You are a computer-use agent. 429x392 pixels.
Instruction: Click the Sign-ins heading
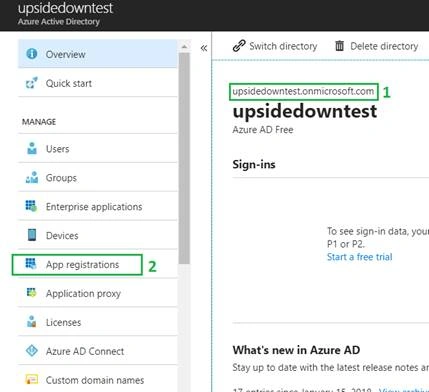pos(254,164)
